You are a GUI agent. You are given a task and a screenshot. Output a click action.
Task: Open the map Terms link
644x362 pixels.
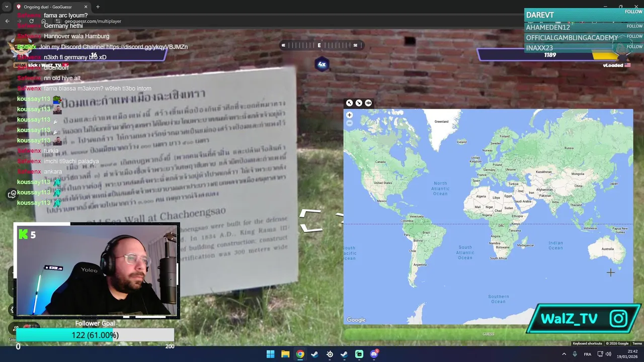pyautogui.click(x=637, y=343)
